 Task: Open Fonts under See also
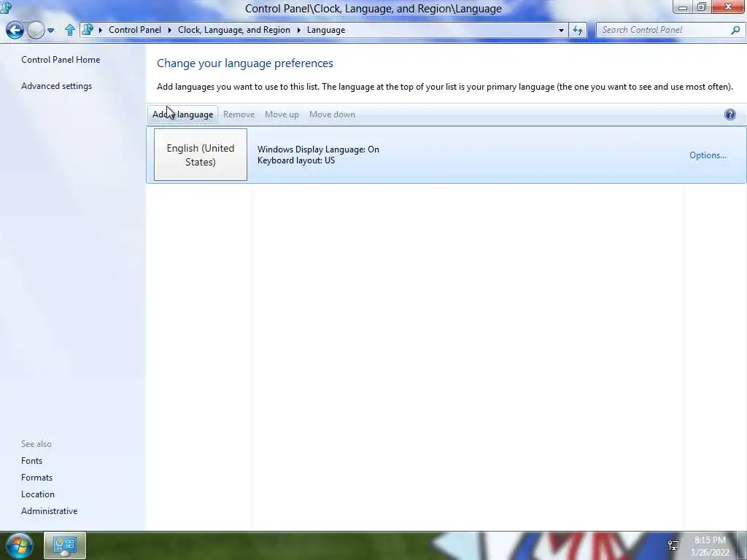[31, 461]
